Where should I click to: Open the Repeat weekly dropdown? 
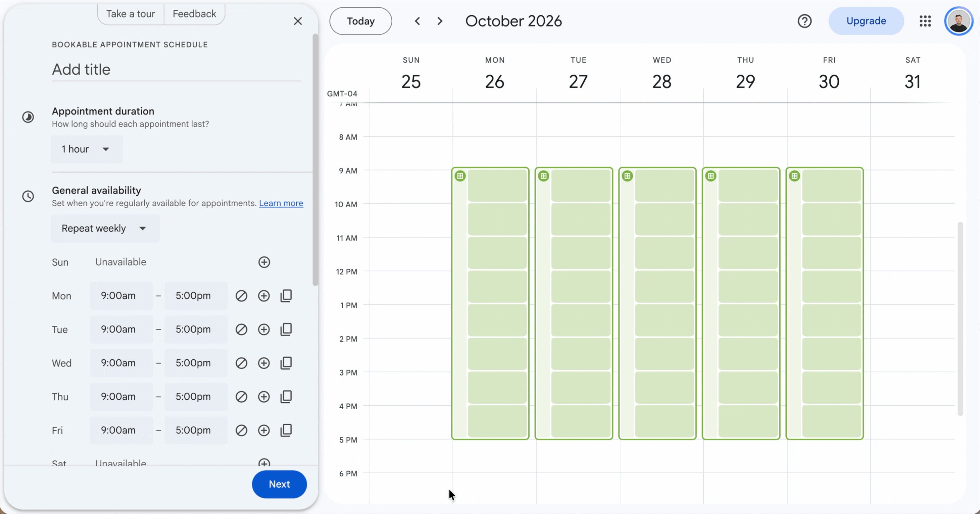click(x=106, y=228)
